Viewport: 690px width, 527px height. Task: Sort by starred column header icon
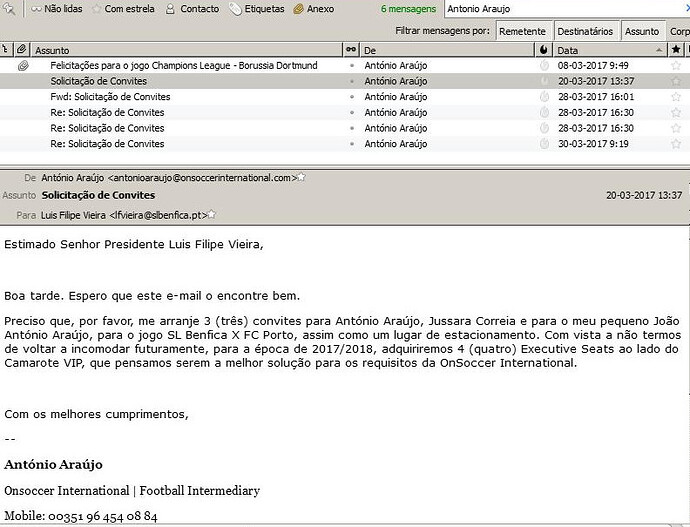[676, 50]
